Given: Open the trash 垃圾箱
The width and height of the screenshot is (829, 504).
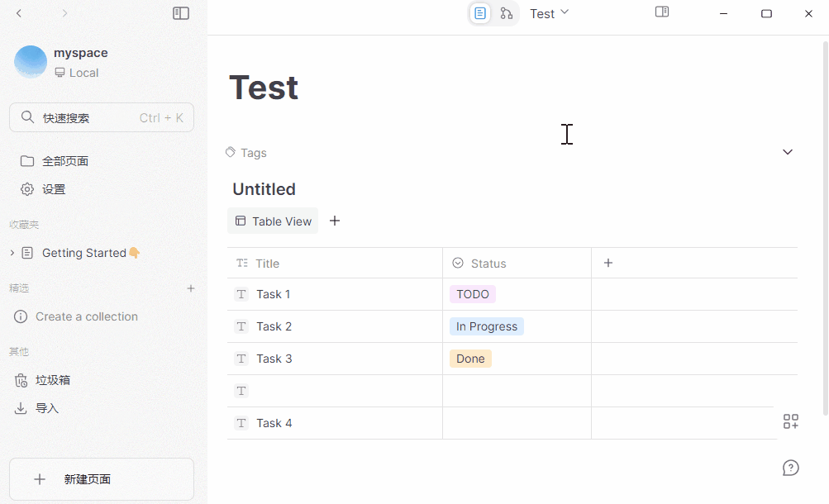Looking at the screenshot, I should (x=53, y=380).
